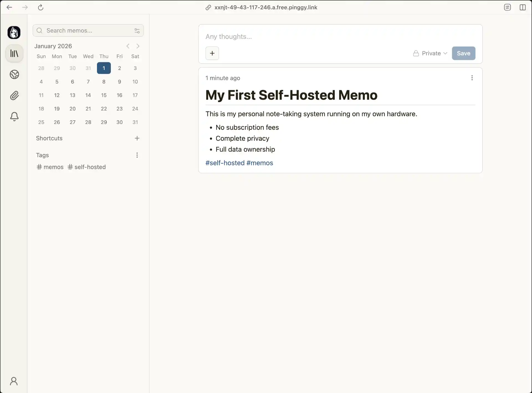Image resolution: width=532 pixels, height=393 pixels.
Task: Click the browser extensions puzzle icon
Action: click(x=508, y=7)
